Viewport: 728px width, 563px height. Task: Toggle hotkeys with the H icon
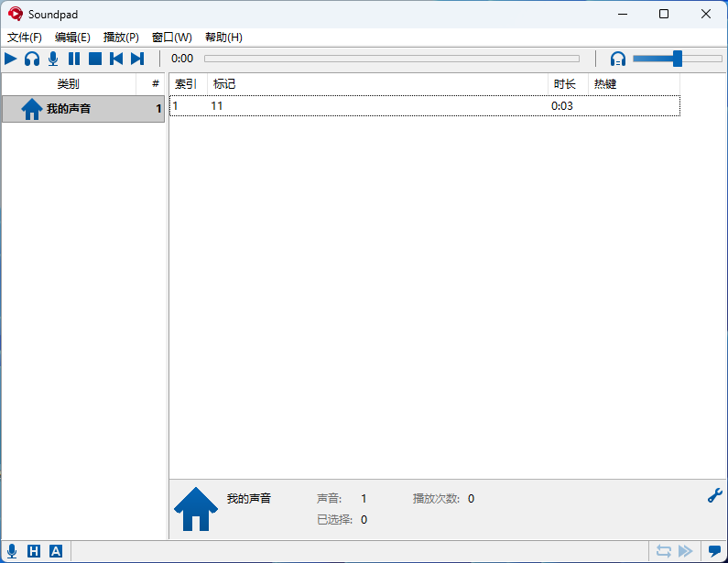coord(34,551)
